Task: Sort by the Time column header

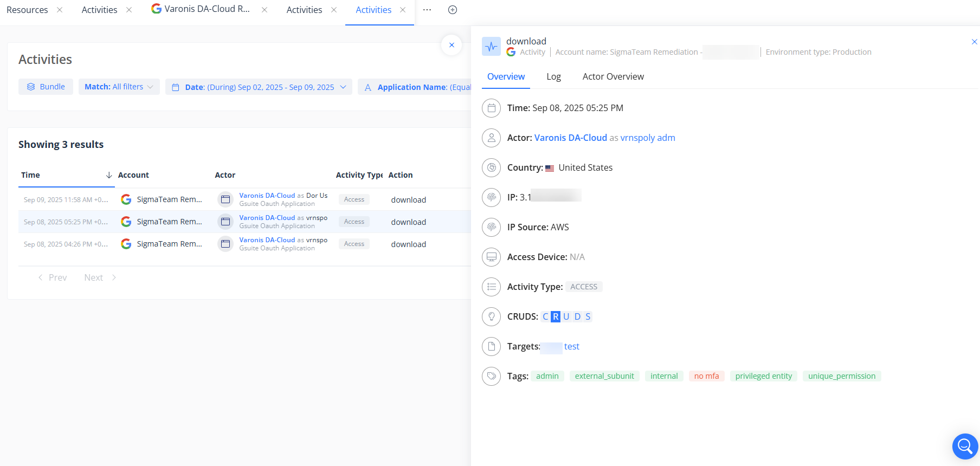Action: click(x=30, y=175)
